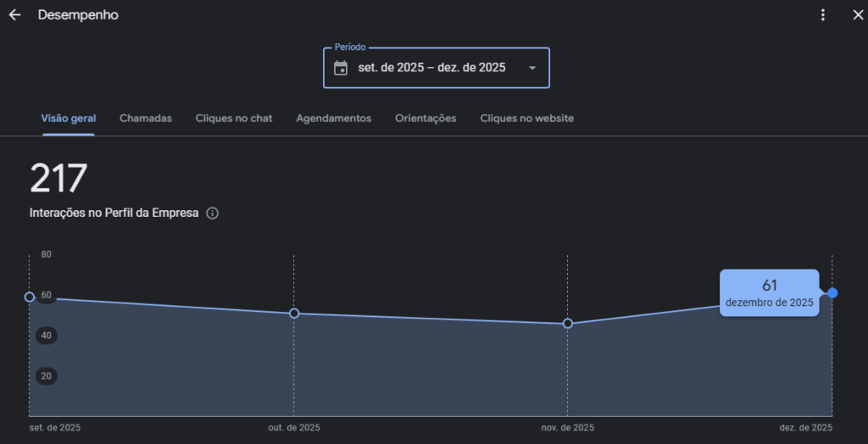The width and height of the screenshot is (868, 444).
Task: Click the blue December 2025 data point
Action: 832,293
